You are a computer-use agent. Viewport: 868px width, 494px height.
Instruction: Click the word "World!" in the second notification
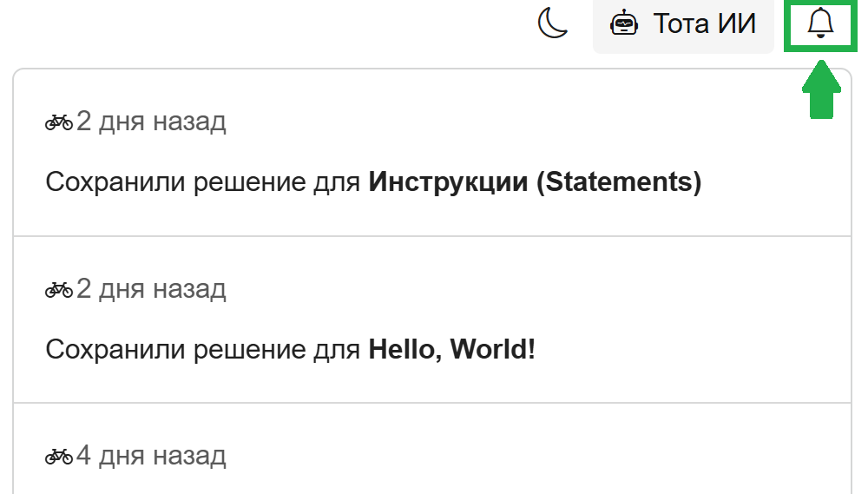[x=493, y=350]
